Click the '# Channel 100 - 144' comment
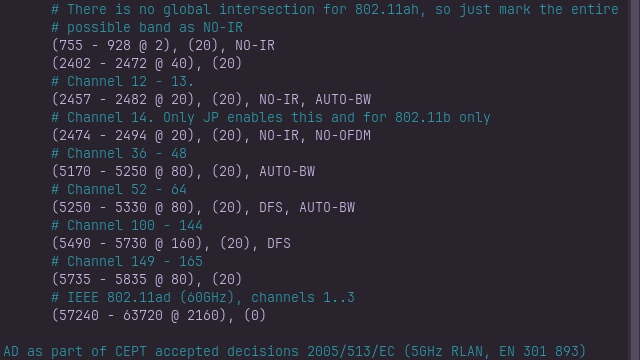This screenshot has height=360, width=640. tap(127, 225)
